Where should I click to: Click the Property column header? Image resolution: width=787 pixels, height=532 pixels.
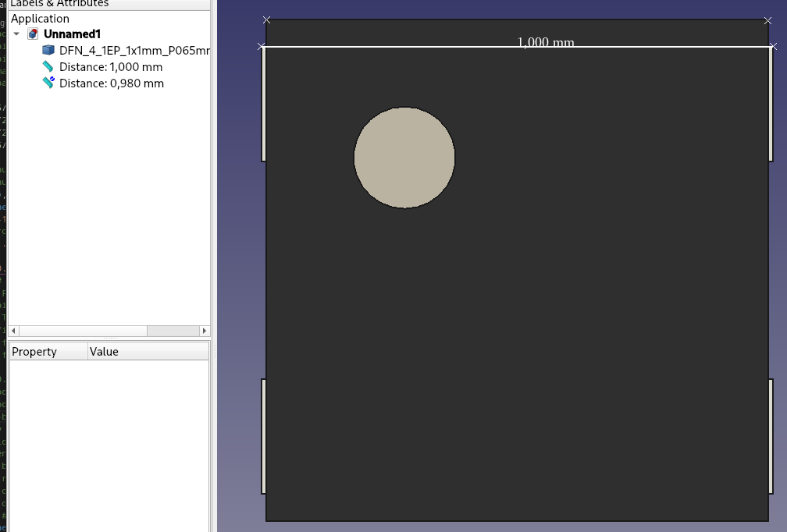click(48, 352)
